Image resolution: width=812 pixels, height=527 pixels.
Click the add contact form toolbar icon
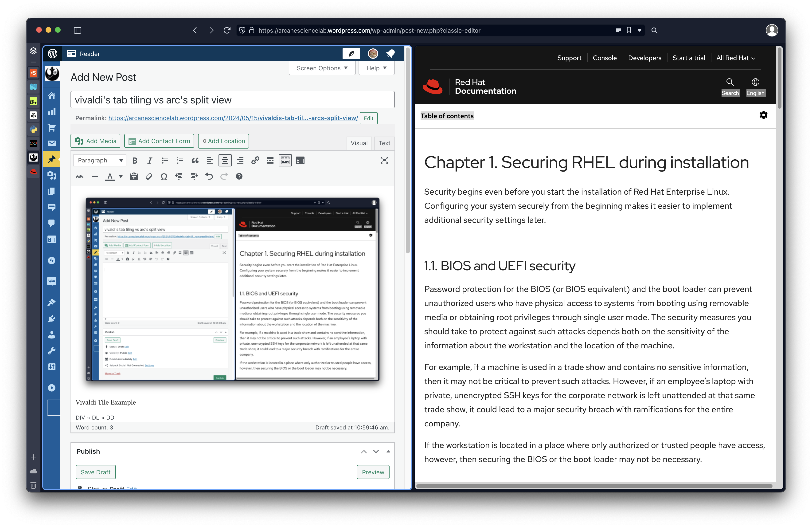(300, 160)
